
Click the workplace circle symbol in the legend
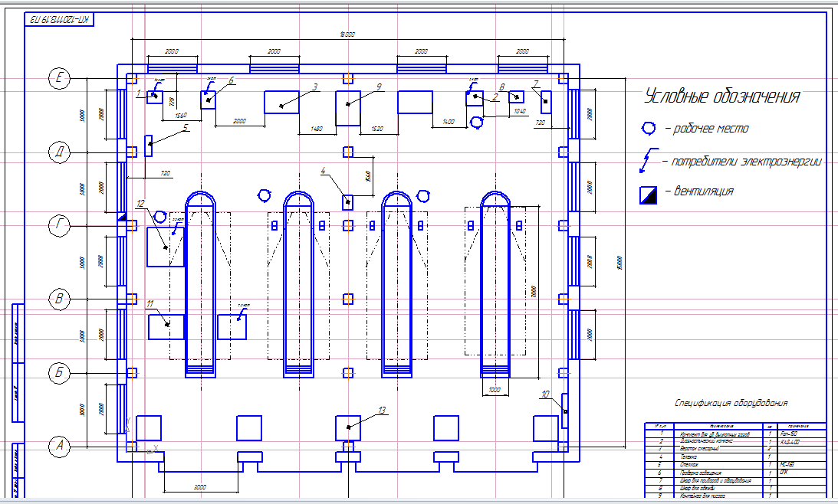pos(649,128)
